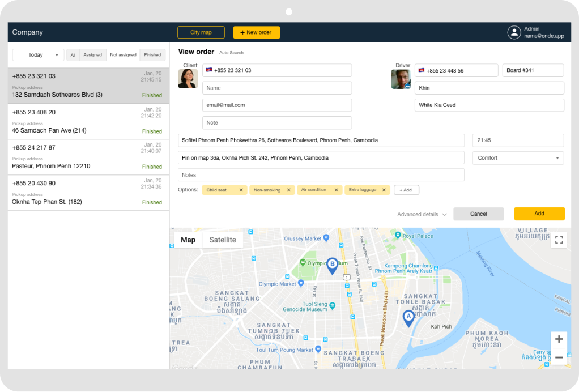Remove the Child seat option tag
This screenshot has width=579, height=392.
[241, 190]
